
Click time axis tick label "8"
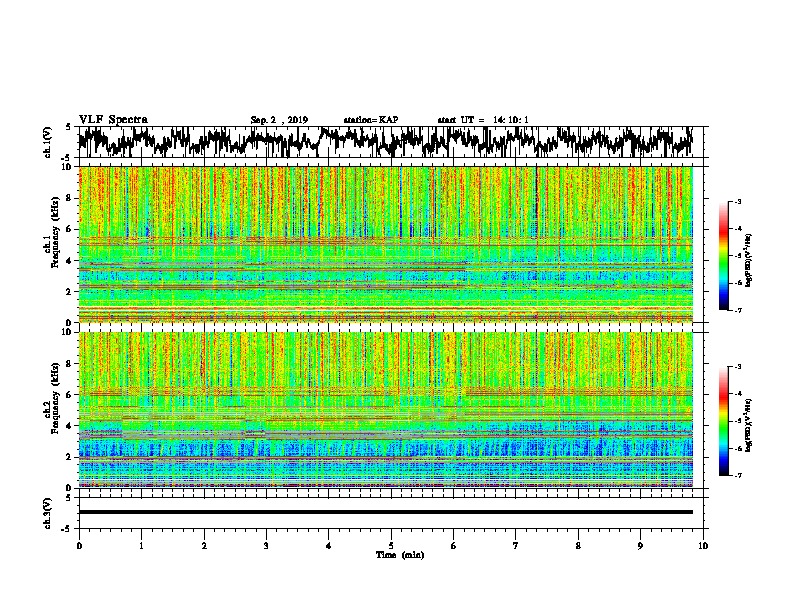578,546
